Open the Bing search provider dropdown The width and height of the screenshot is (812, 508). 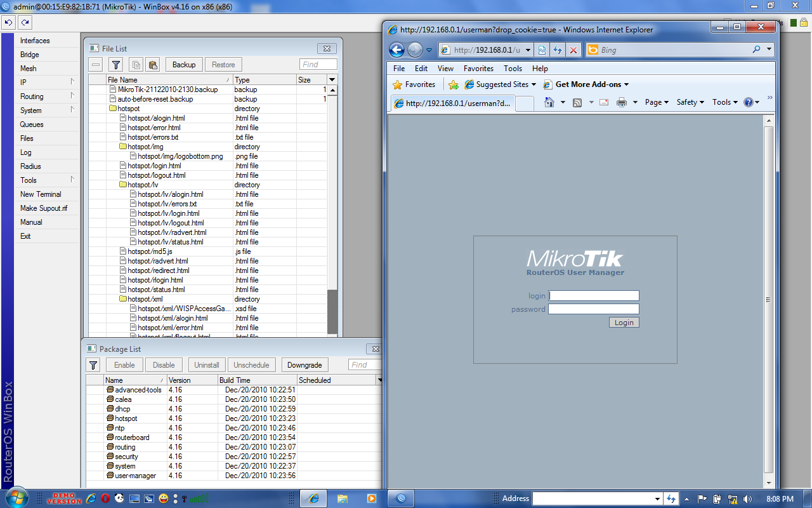[769, 50]
